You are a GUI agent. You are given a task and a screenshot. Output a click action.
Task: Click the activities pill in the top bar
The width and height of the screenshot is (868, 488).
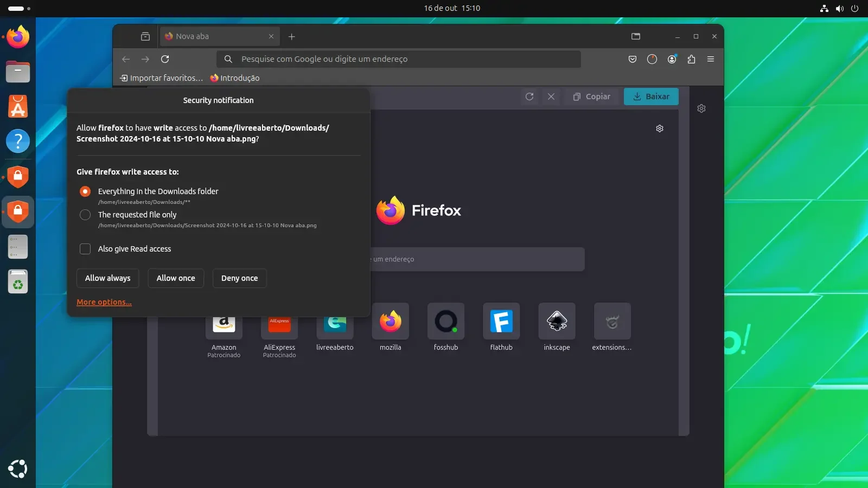[20, 8]
